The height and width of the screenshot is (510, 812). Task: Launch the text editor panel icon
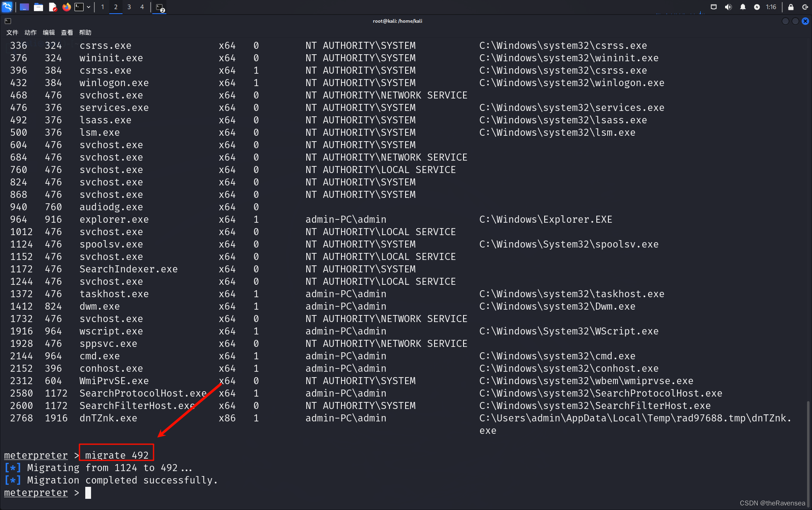tap(53, 7)
